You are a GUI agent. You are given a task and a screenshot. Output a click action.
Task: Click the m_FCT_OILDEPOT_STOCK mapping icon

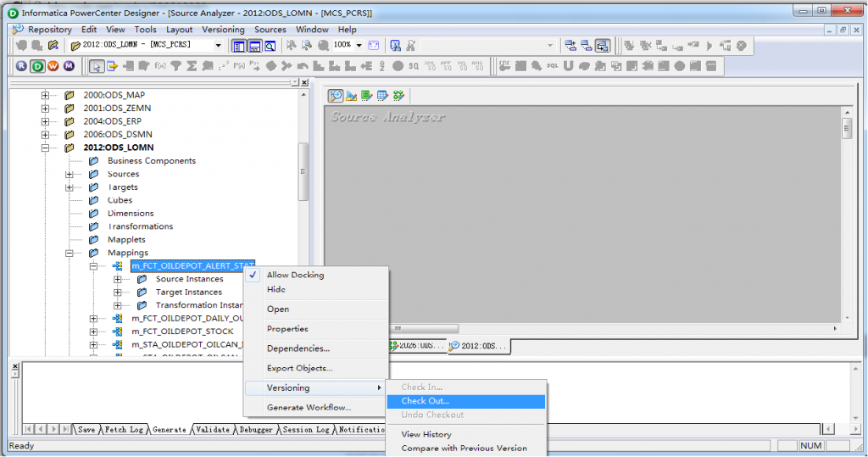[x=117, y=332]
